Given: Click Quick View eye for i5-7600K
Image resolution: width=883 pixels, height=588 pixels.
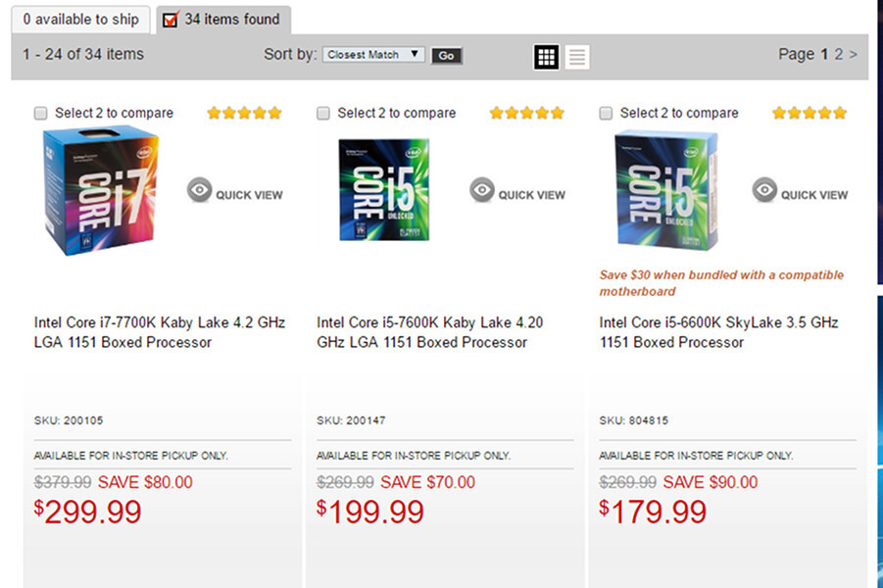Looking at the screenshot, I should point(482,191).
